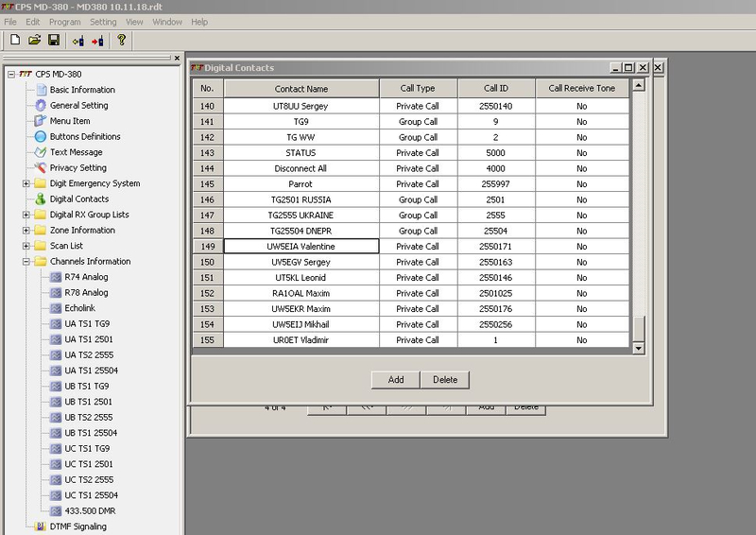The image size is (756, 535).
Task: Select UB TS2 2555 channel in tree
Action: [x=89, y=417]
